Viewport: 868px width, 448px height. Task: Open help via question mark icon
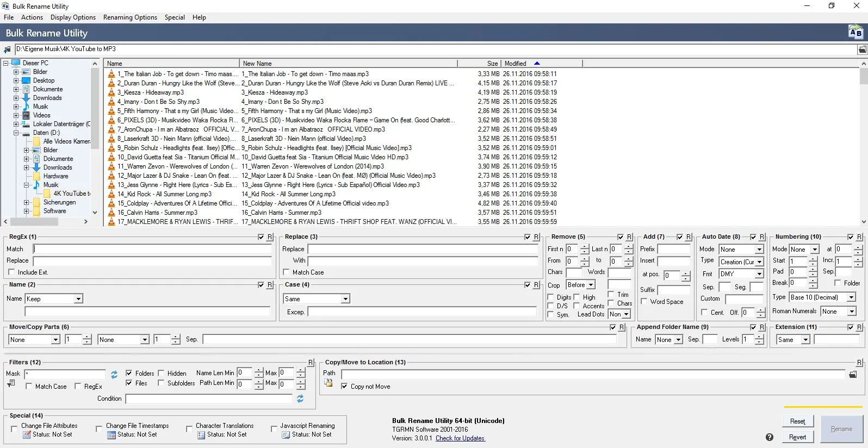coord(770,437)
